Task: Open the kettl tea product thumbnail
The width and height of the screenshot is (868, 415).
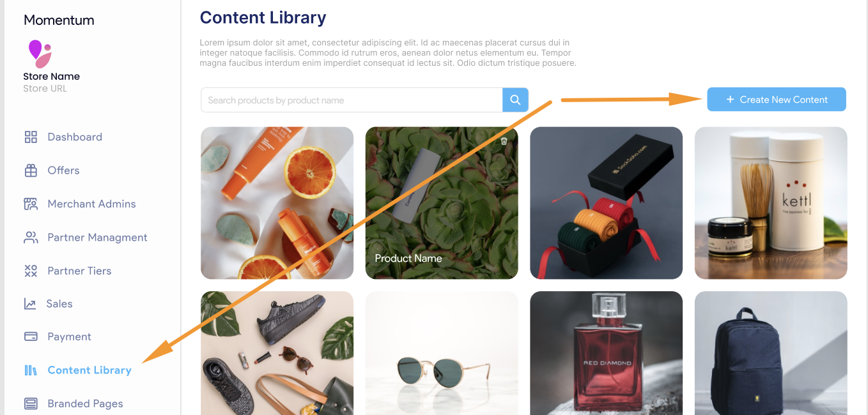Action: pyautogui.click(x=771, y=203)
